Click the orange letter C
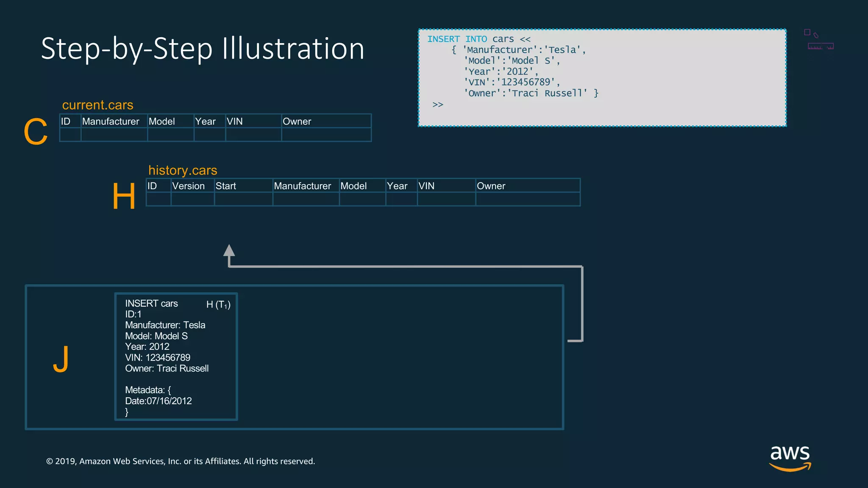Image resolution: width=868 pixels, height=488 pixels. click(x=36, y=132)
